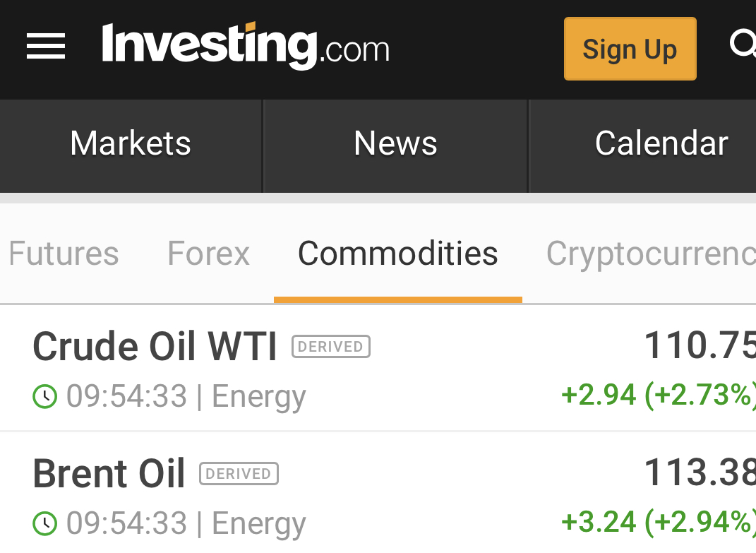This screenshot has height=553, width=756.
Task: Click the DERIVED badge next to Crude Oil WTI
Action: click(x=331, y=347)
